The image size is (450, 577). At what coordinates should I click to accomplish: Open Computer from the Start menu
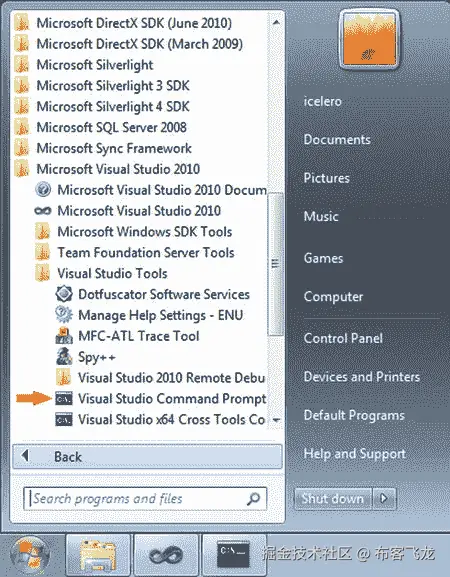[x=333, y=297]
